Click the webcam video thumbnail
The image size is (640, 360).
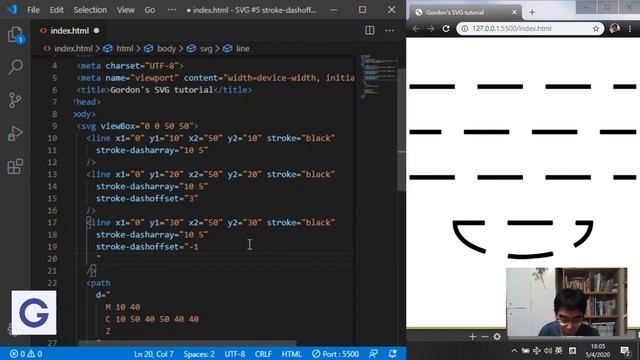pyautogui.click(x=566, y=302)
